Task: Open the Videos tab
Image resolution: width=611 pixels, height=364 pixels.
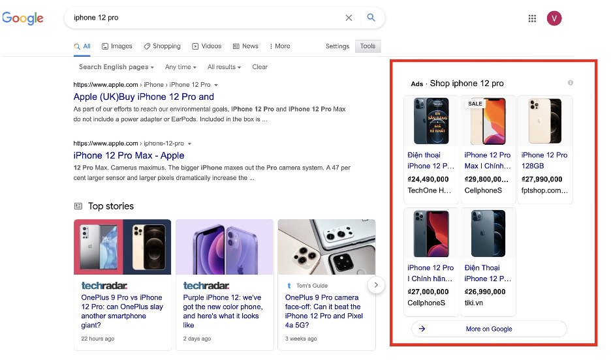Action: point(207,46)
